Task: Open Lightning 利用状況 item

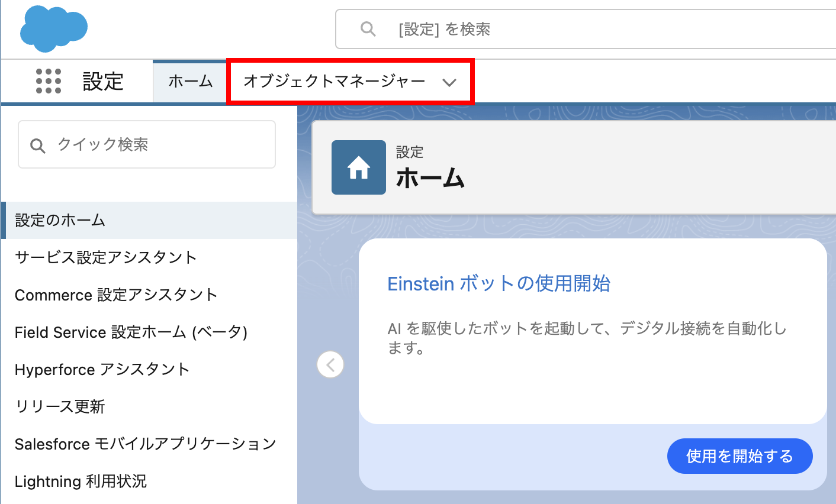Action: coord(81,482)
